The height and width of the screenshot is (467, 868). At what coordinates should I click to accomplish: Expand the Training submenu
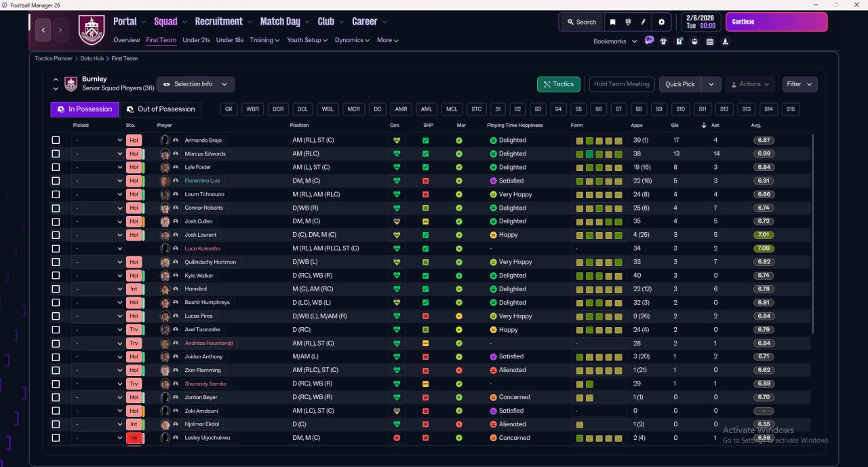point(264,40)
